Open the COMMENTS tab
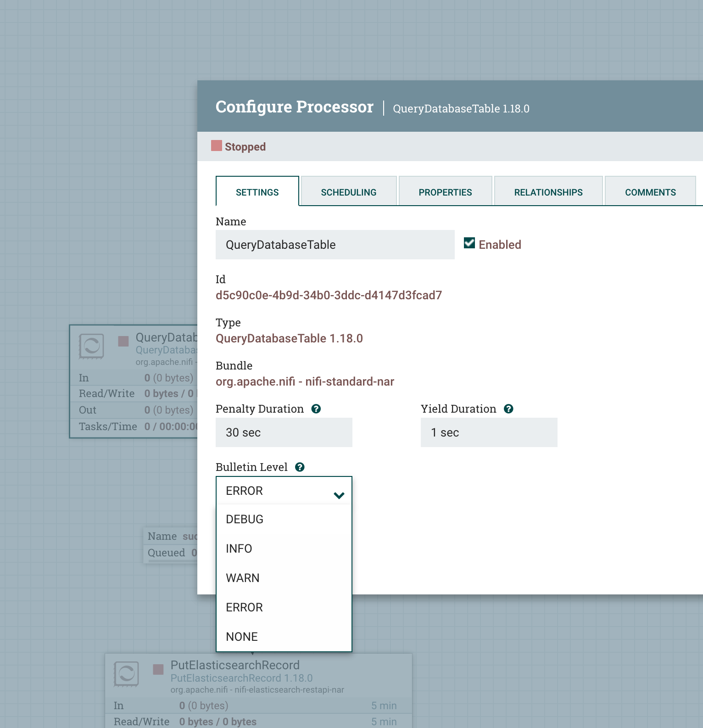Viewport: 703px width, 728px height. 650,192
